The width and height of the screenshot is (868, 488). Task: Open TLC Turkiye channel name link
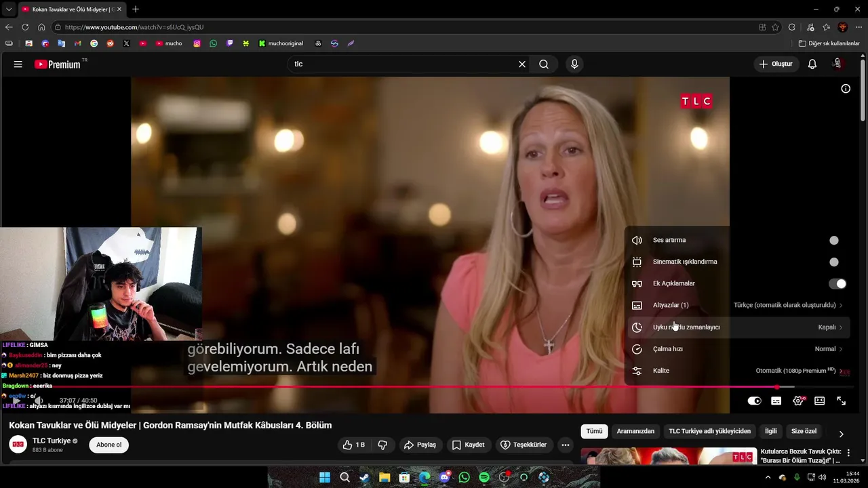point(52,441)
